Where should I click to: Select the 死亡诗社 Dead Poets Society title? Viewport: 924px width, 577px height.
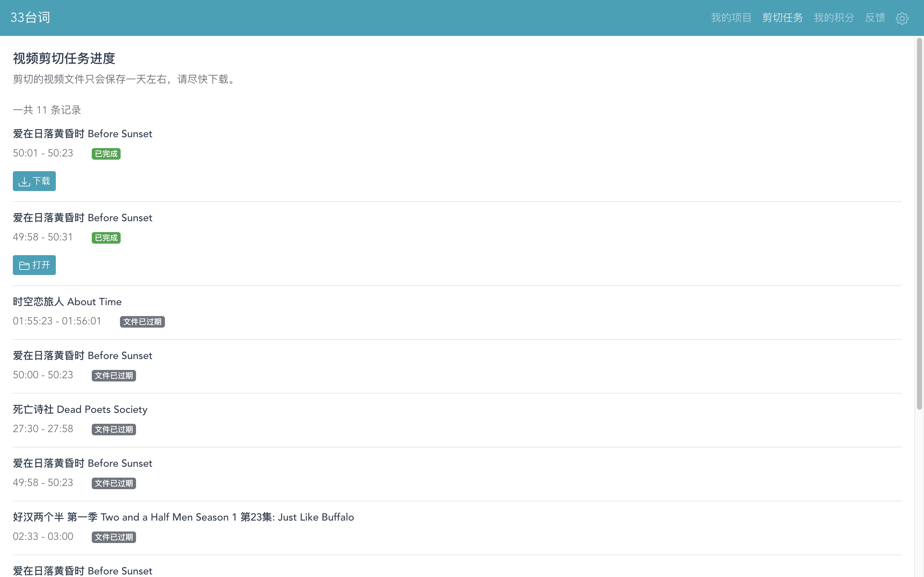80,409
